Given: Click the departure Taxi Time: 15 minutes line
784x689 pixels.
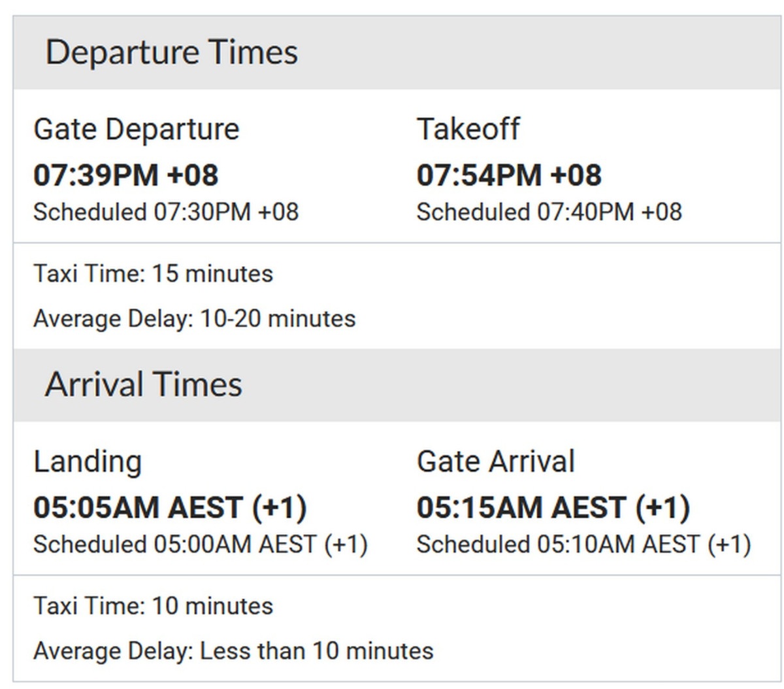Looking at the screenshot, I should tap(153, 274).
